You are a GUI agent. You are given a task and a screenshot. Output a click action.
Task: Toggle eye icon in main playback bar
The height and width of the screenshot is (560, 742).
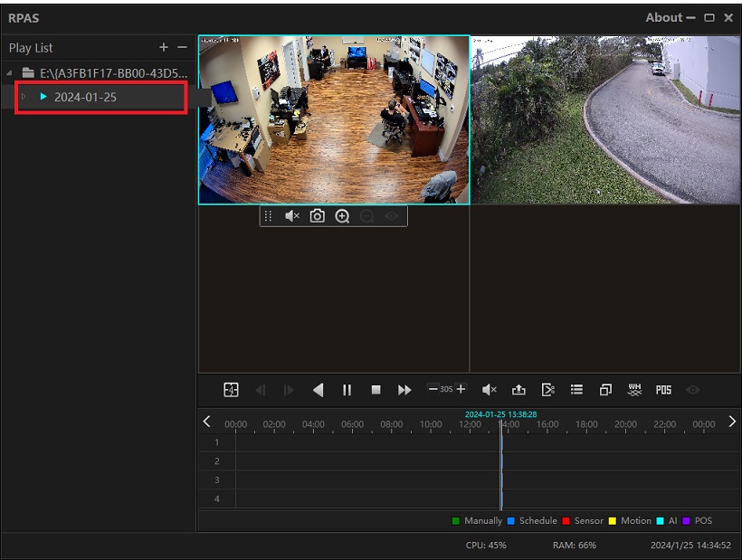click(x=693, y=390)
